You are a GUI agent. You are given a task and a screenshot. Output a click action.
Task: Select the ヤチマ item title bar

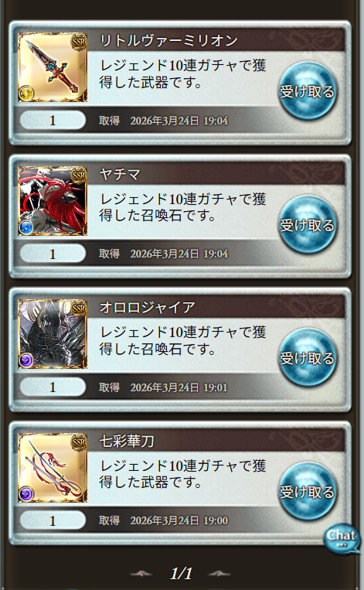[216, 174]
